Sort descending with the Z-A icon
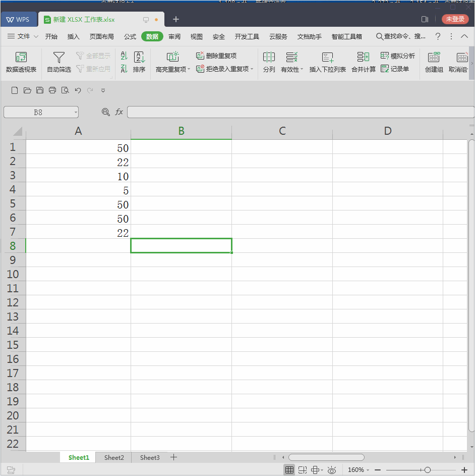 (124, 69)
